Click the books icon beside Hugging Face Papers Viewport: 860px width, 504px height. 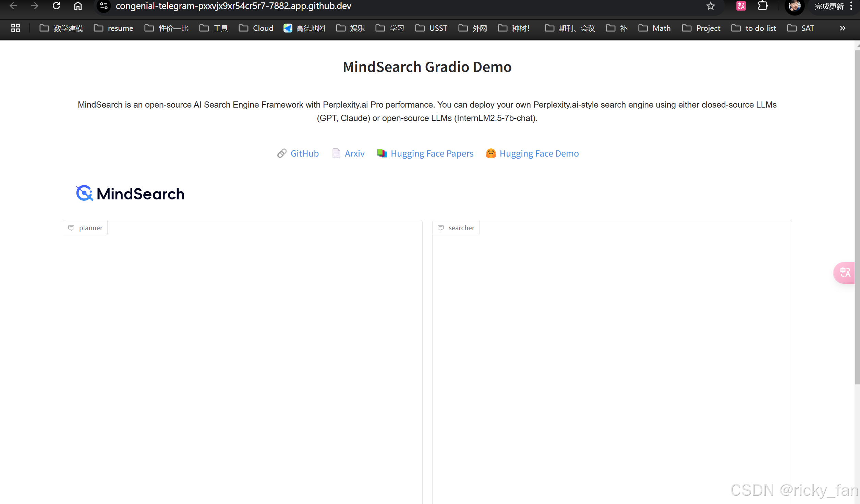click(x=382, y=153)
